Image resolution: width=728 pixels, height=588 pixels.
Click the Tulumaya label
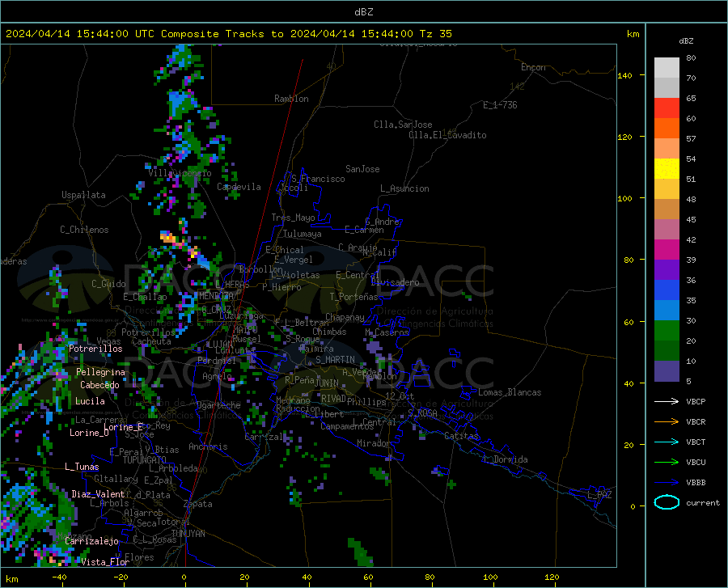coord(303,234)
